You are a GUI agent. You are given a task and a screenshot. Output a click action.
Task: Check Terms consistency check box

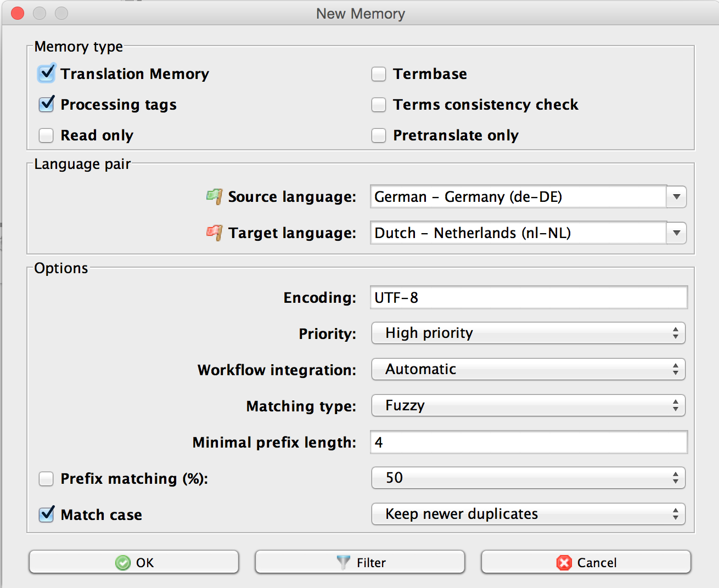[379, 105]
